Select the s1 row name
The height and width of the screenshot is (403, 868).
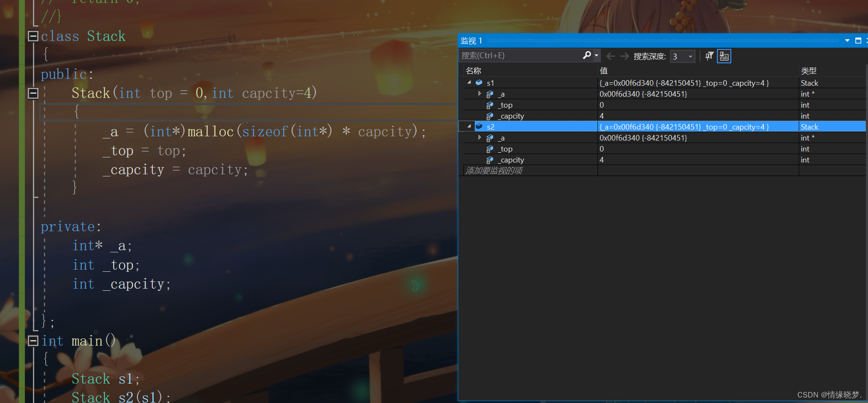pos(490,83)
